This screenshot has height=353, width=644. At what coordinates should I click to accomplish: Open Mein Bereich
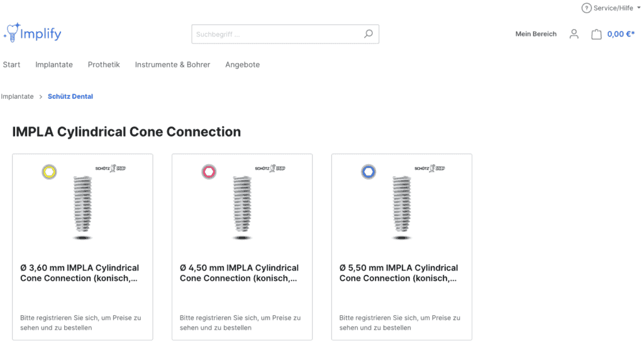coord(536,34)
